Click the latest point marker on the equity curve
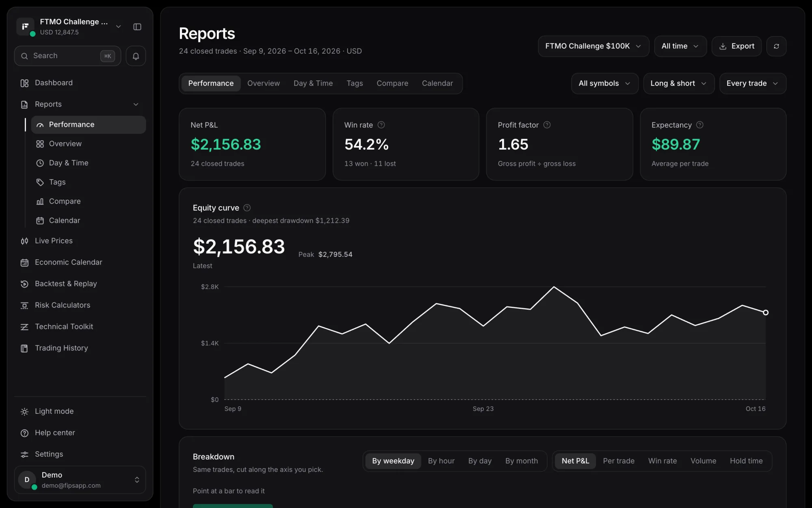812x508 pixels. click(x=766, y=313)
